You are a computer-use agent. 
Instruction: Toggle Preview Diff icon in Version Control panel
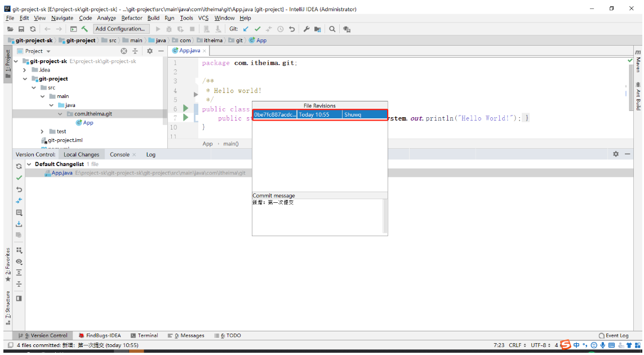coord(19,299)
